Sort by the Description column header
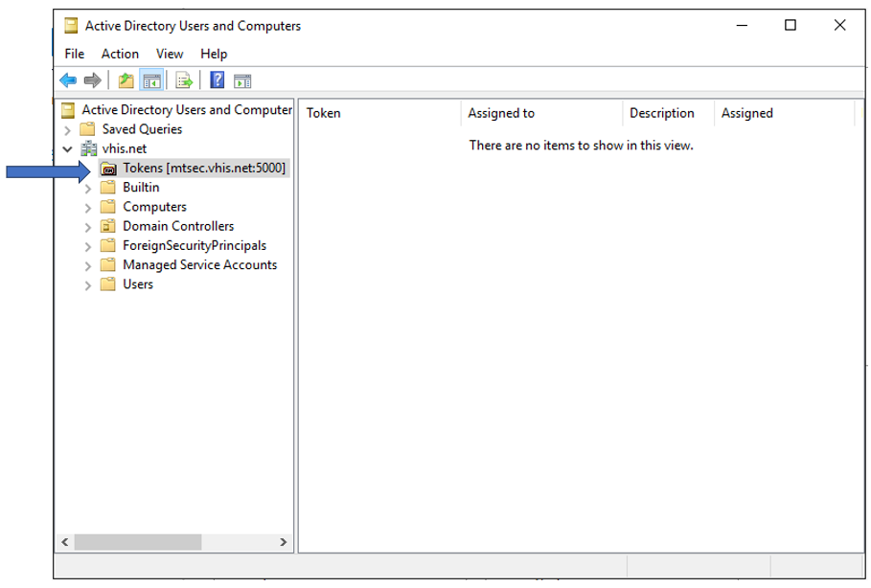 (x=668, y=113)
